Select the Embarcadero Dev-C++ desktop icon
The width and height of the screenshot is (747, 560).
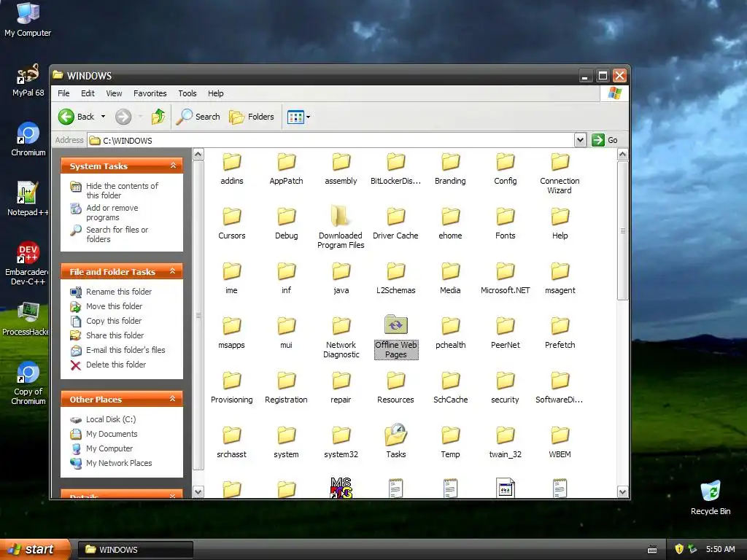(28, 263)
